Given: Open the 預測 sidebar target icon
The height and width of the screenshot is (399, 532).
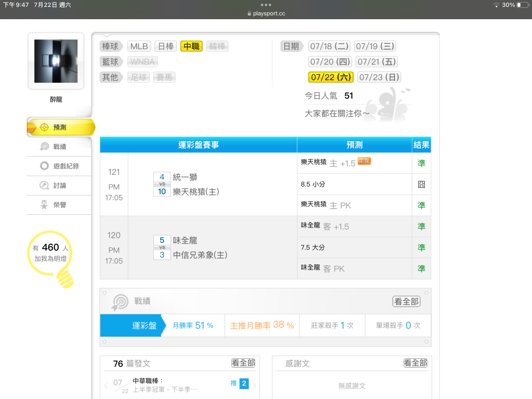Looking at the screenshot, I should (x=44, y=127).
